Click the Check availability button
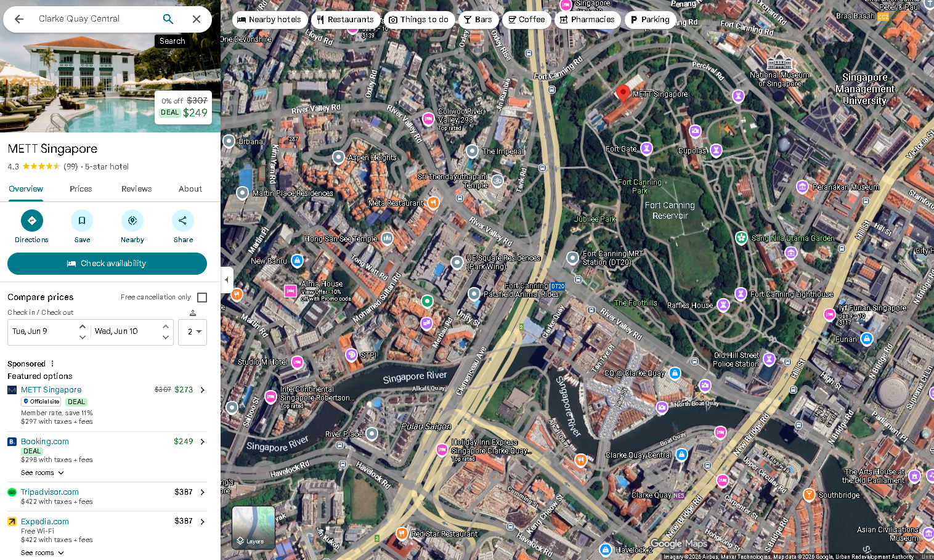The width and height of the screenshot is (934, 560). [107, 264]
